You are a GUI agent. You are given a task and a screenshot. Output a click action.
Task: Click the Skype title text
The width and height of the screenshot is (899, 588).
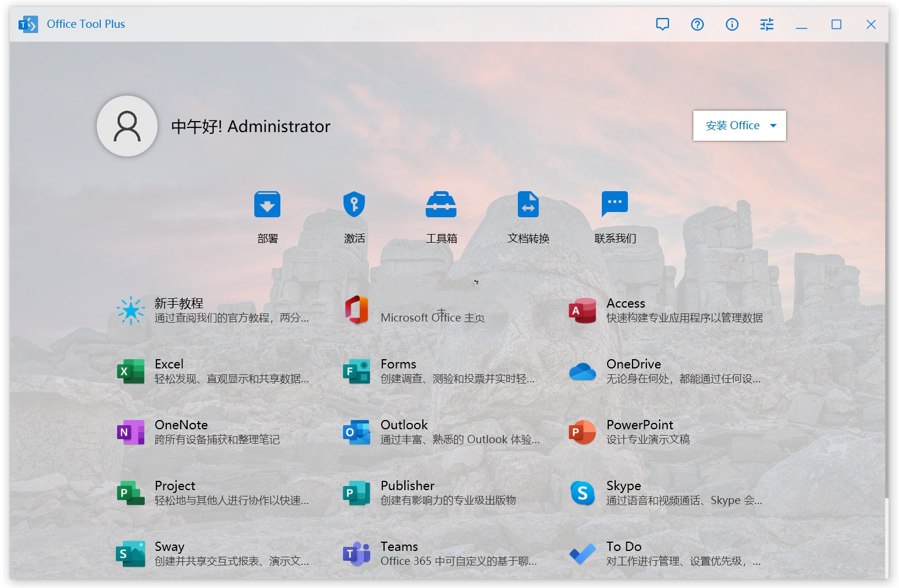tap(623, 485)
